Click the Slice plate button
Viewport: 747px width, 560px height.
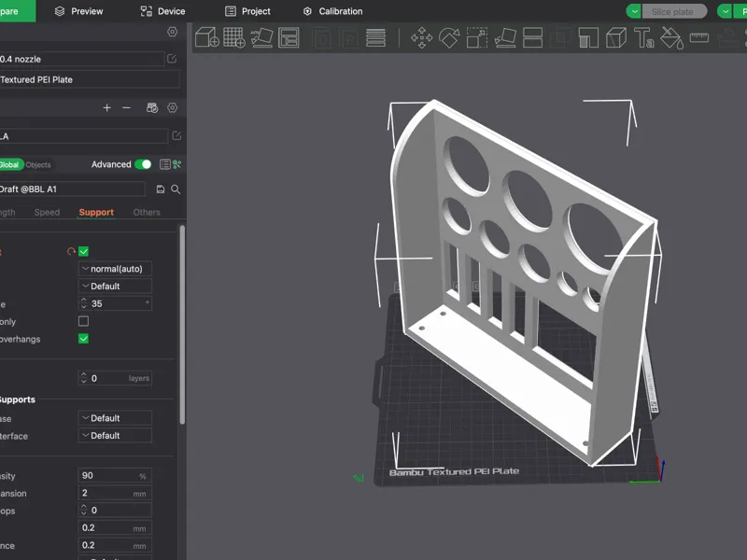coord(672,11)
